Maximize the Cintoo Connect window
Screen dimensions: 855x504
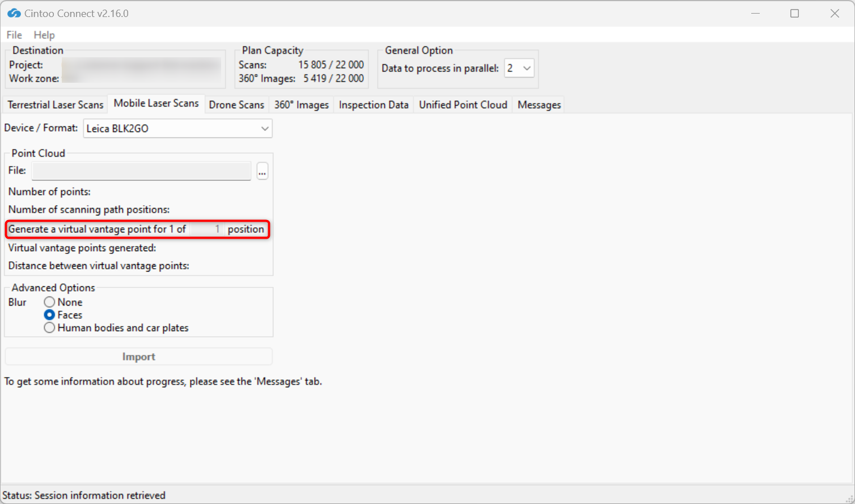coord(795,13)
